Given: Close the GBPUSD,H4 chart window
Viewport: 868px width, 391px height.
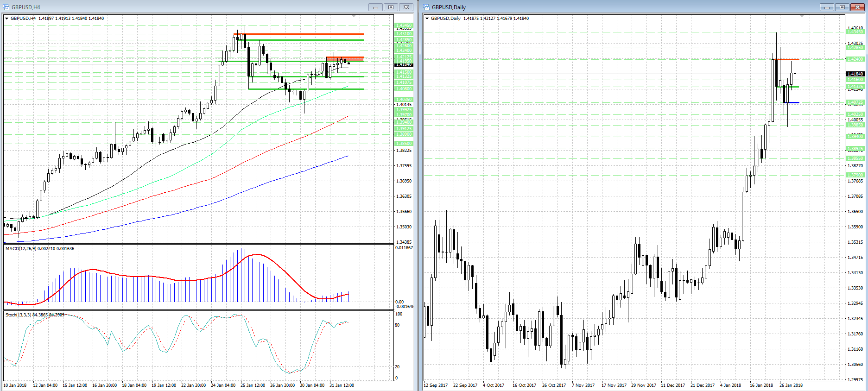Looking at the screenshot, I should [406, 7].
